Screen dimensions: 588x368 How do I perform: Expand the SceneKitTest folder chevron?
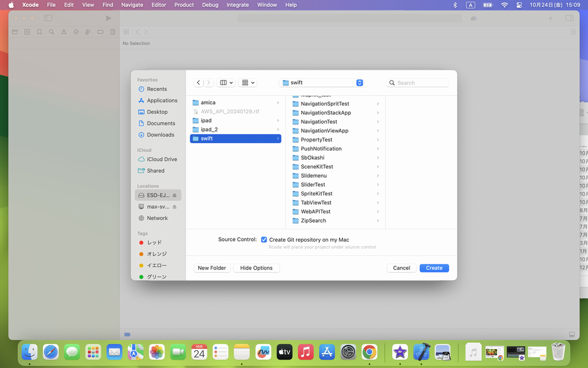[378, 167]
